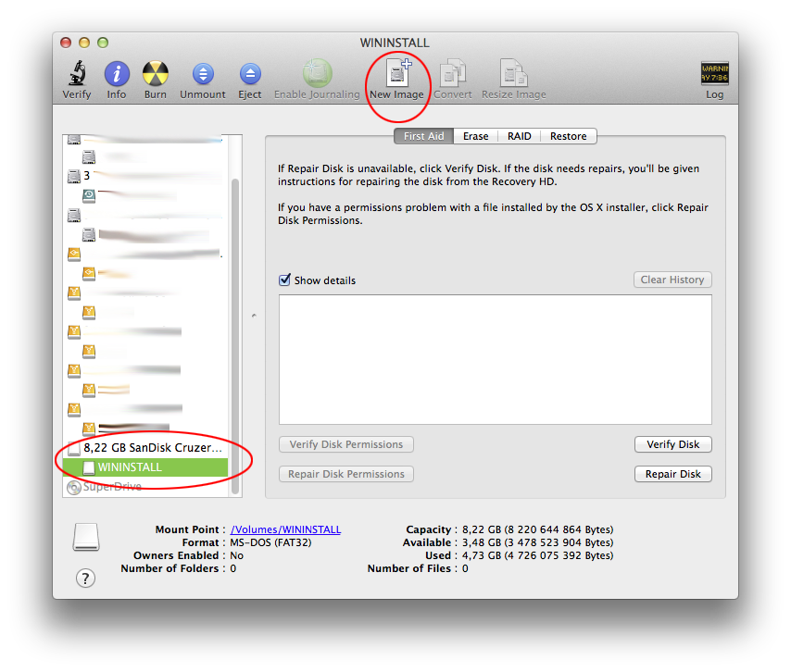791x672 pixels.
Task: Select the disk item labeled 3
Action: coord(145,176)
